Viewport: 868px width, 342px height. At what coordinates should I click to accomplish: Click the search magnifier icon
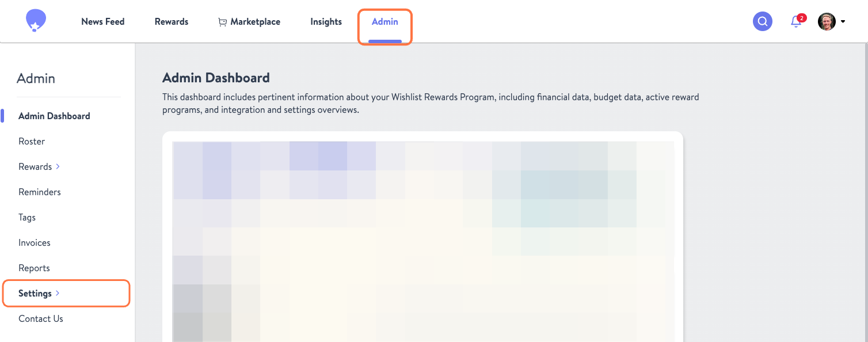(x=762, y=21)
